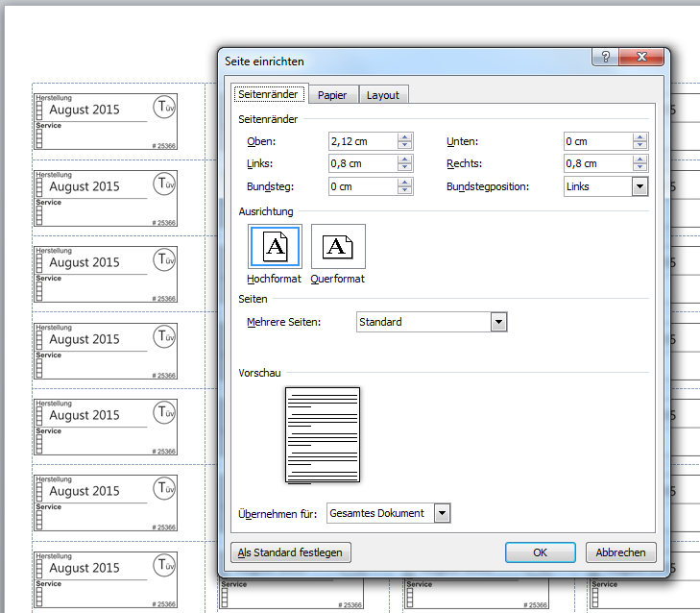Switch to the Layout tab
This screenshot has height=613, width=700.
pyautogui.click(x=383, y=95)
